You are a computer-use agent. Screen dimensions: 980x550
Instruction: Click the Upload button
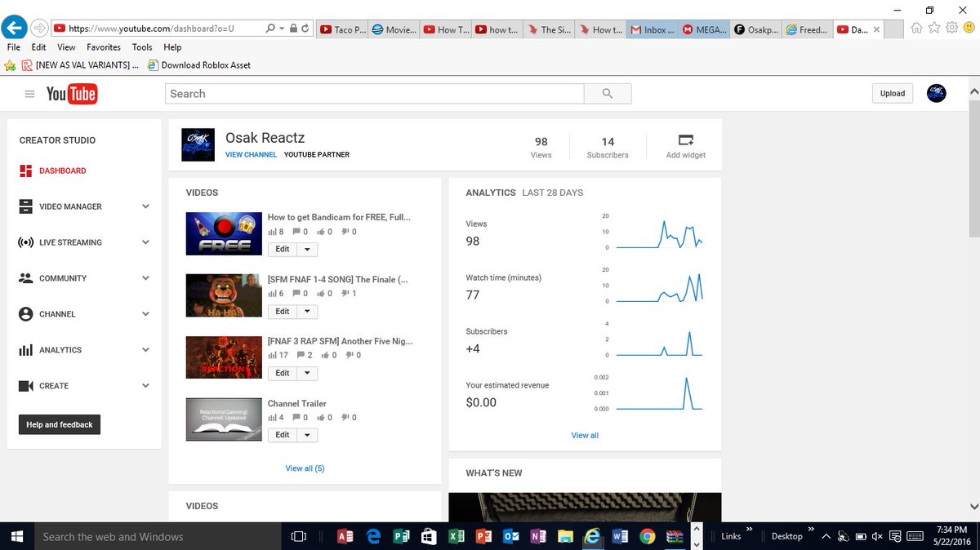coord(892,93)
